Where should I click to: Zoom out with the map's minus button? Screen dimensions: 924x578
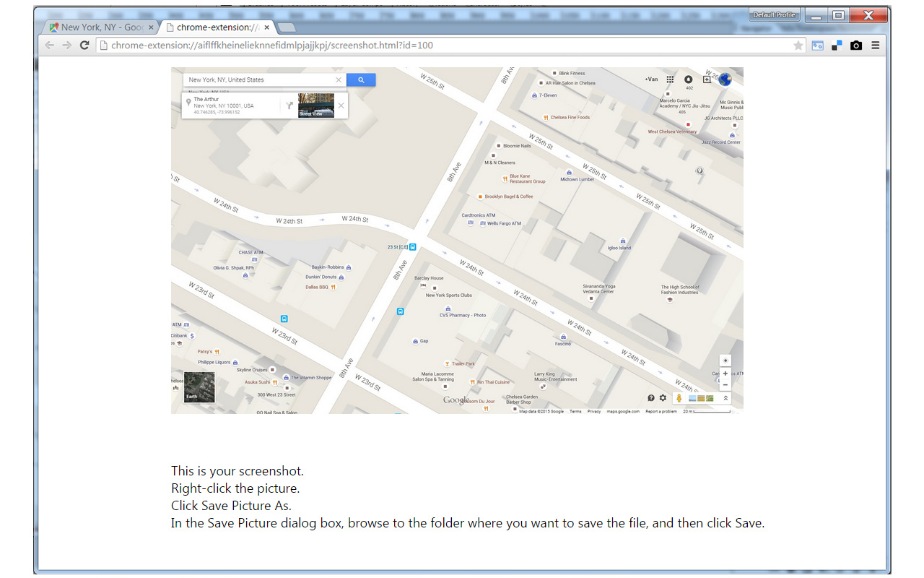pyautogui.click(x=725, y=385)
